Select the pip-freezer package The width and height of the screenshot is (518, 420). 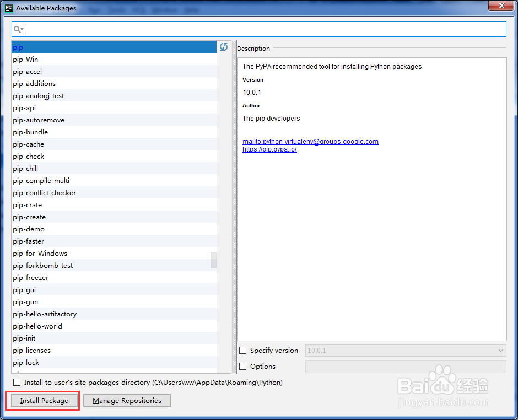click(114, 278)
